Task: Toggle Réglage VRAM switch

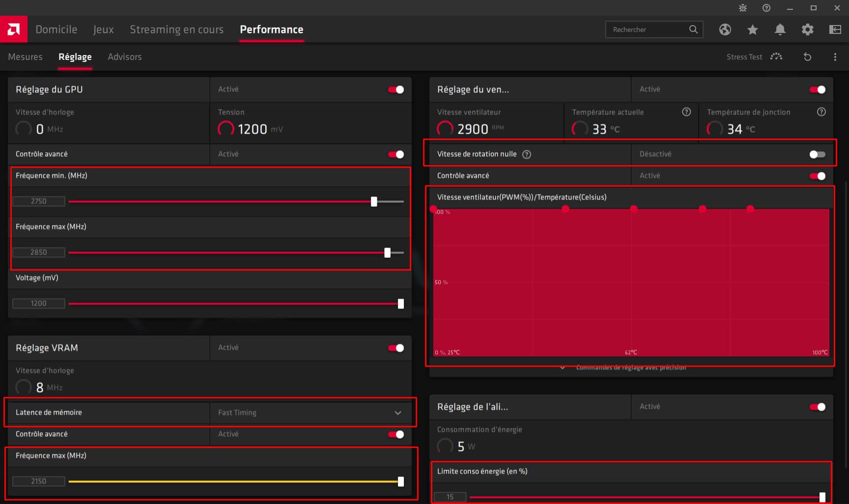Action: coord(396,348)
